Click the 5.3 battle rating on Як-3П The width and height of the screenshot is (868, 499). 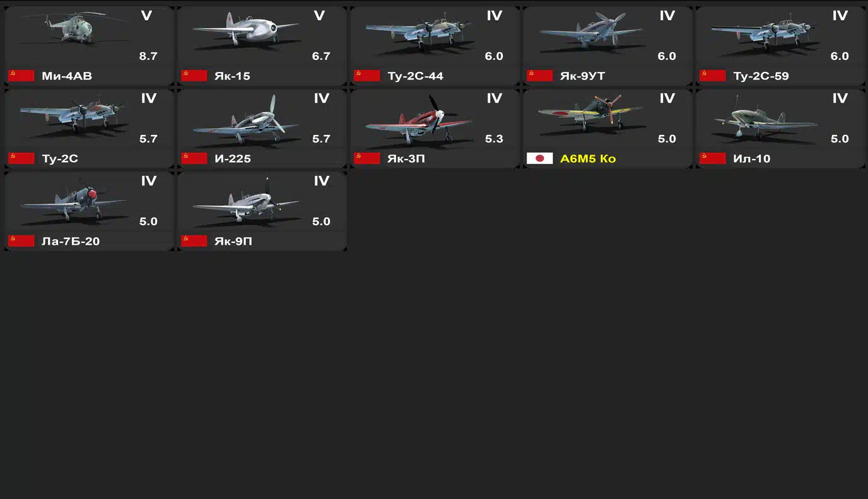(x=494, y=139)
